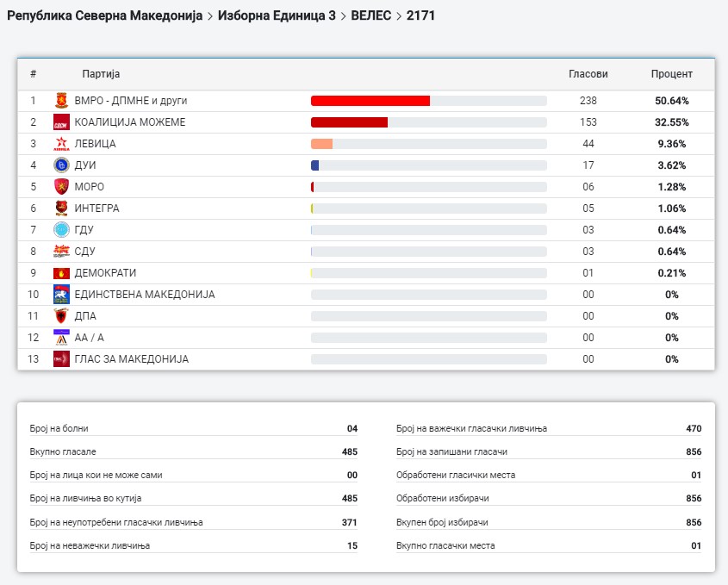This screenshot has height=585, width=728.
Task: Click the ДУИ round blue logo
Action: [x=61, y=165]
